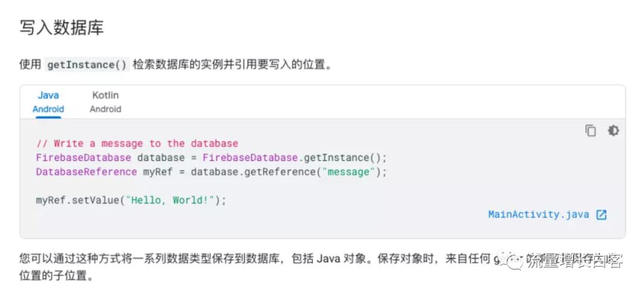Viewport: 644px width, 289px height.
Task: Click the "Hello, World!" string literal
Action: pos(170,200)
